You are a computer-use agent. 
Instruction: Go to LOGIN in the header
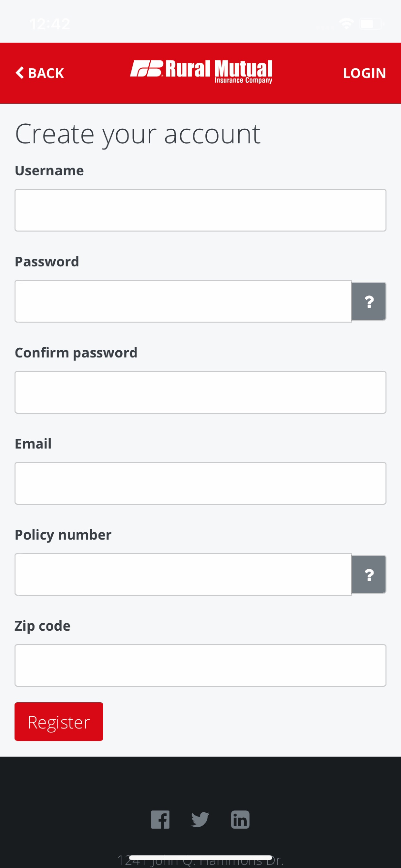point(364,73)
